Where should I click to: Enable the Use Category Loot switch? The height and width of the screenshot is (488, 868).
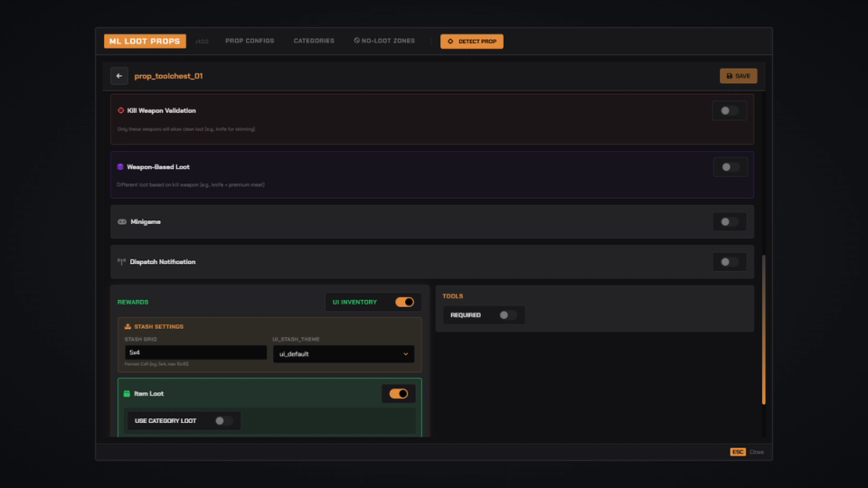(223, 420)
